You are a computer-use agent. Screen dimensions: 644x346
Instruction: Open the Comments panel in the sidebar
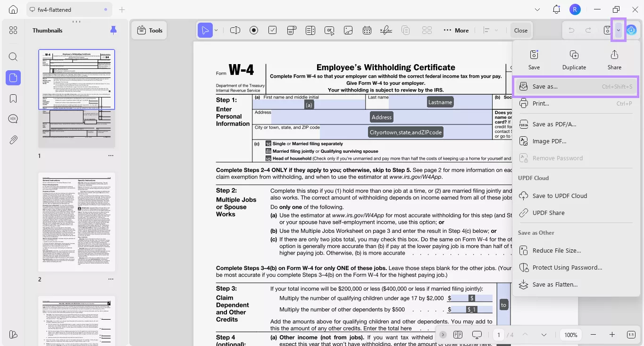13,118
